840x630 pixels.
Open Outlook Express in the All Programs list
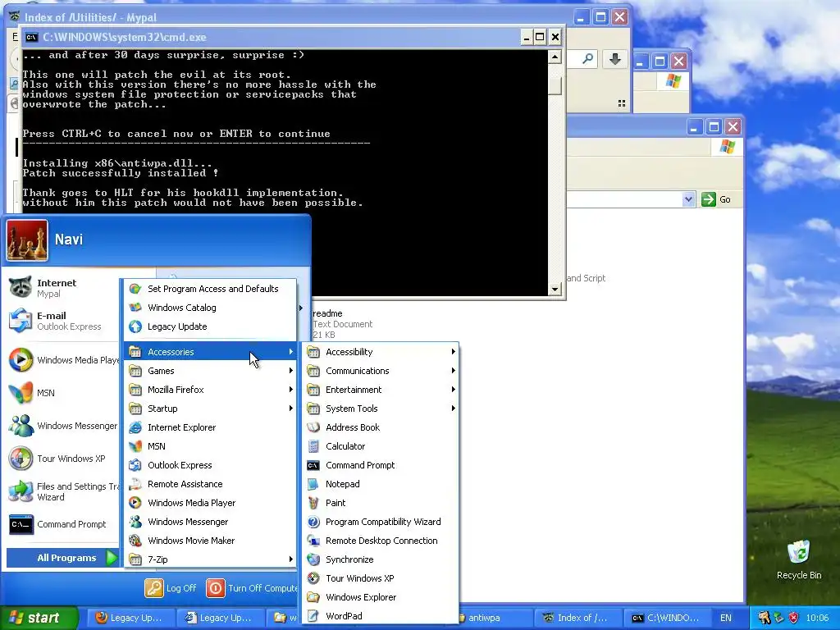coord(210,465)
